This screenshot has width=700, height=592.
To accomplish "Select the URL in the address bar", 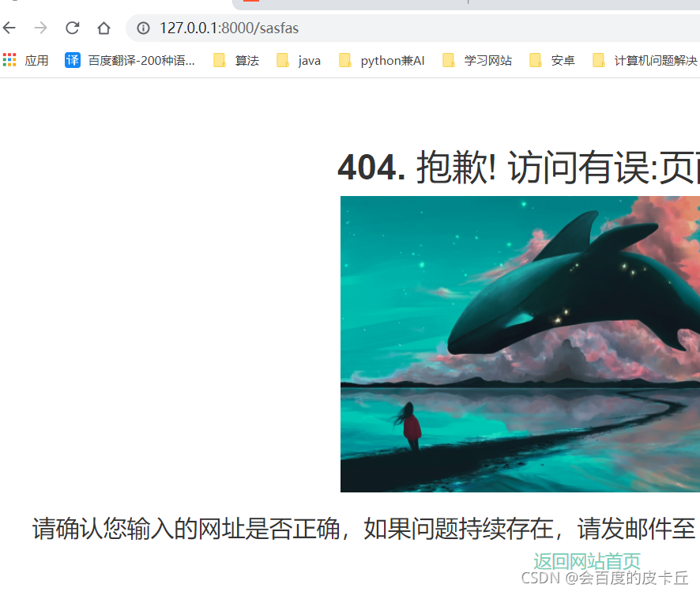I will tap(228, 28).
